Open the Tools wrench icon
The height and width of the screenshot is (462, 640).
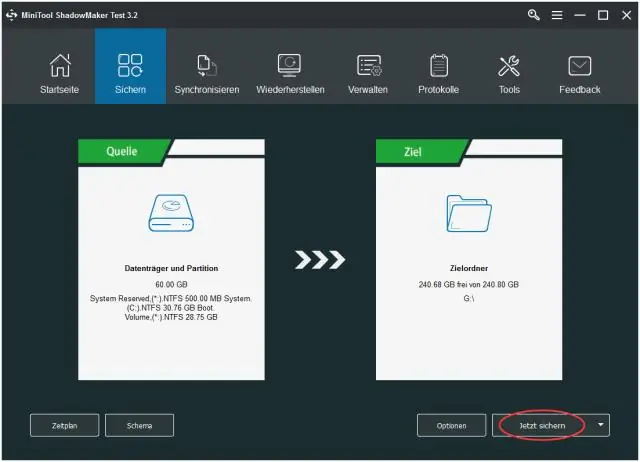pos(509,66)
